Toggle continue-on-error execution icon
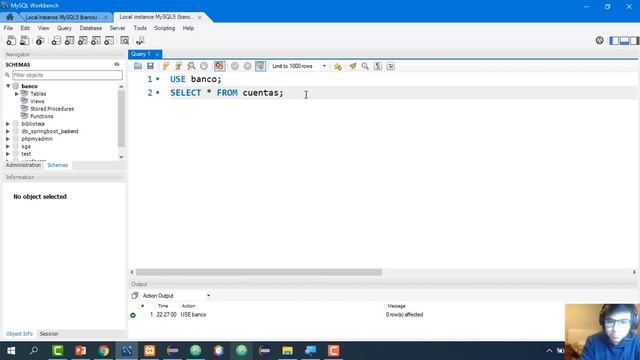This screenshot has width=640, height=360. tap(219, 66)
